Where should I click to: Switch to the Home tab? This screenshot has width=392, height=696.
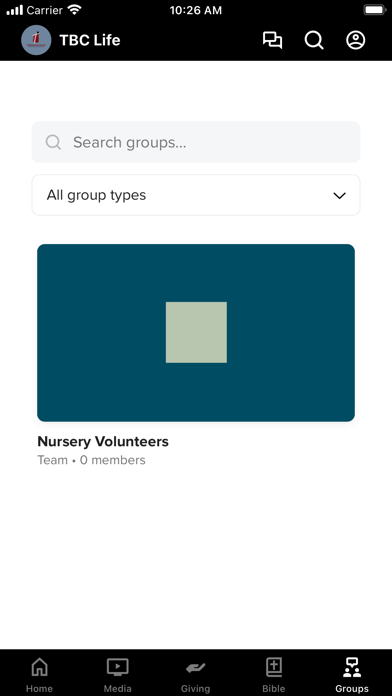[39, 675]
